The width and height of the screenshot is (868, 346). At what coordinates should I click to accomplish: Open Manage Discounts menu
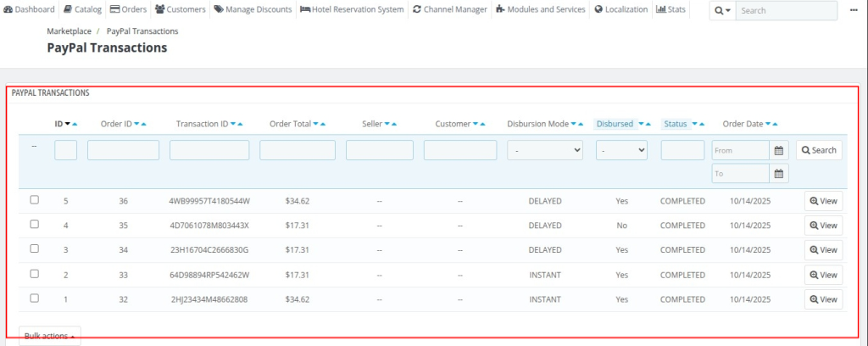253,9
